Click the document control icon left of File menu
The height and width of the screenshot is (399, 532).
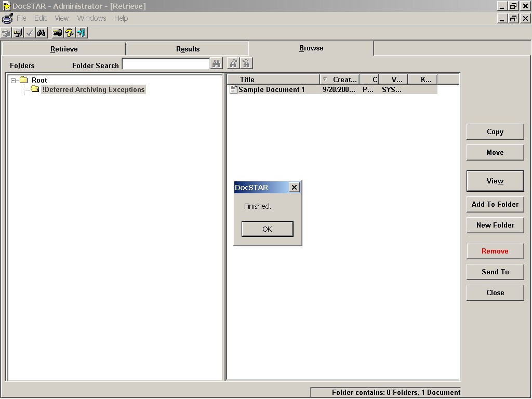[7, 18]
